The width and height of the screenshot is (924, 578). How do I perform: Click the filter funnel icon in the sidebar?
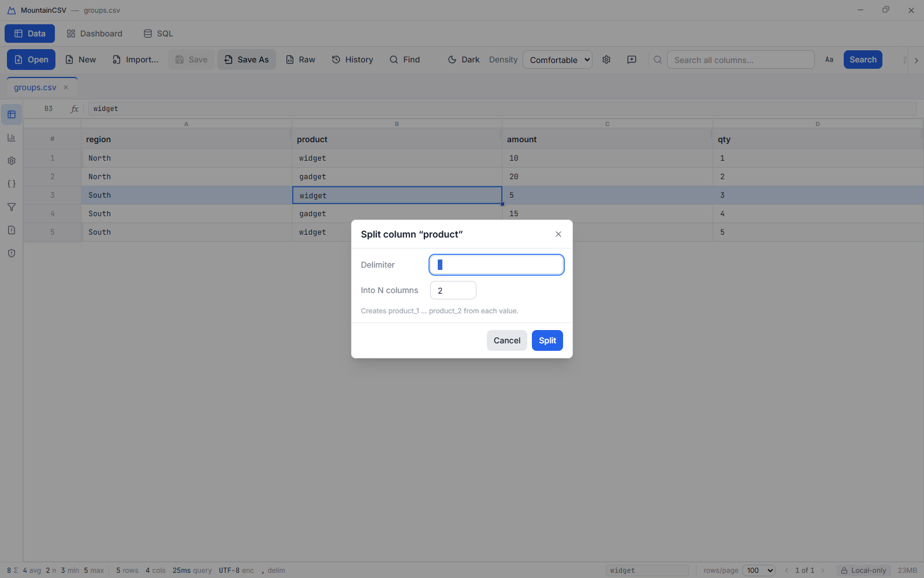click(x=12, y=207)
